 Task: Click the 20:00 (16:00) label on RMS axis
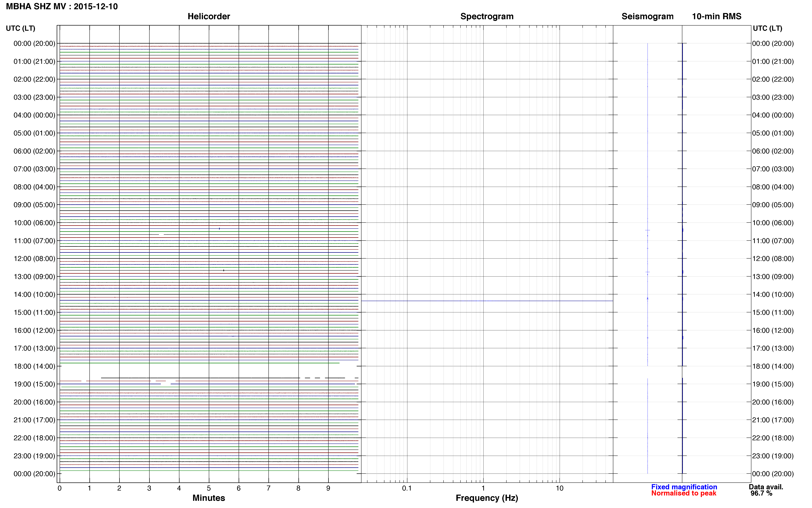coord(773,402)
